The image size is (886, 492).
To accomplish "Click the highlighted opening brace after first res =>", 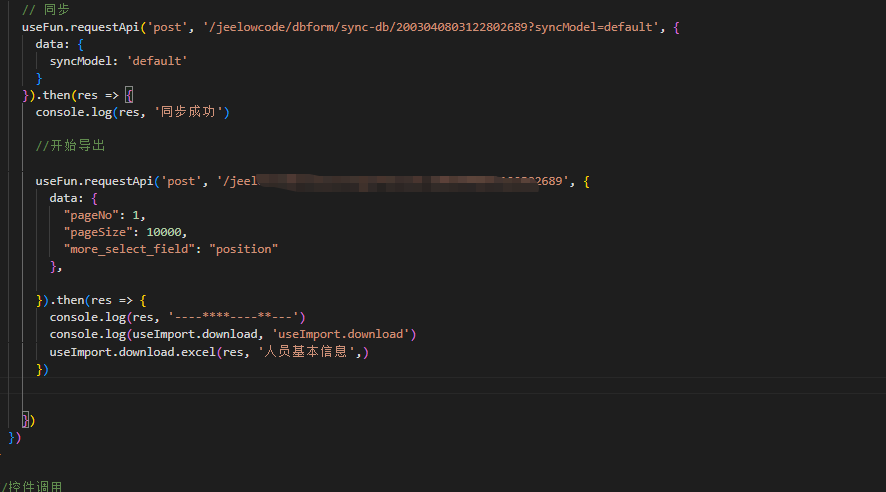I will pos(128,95).
